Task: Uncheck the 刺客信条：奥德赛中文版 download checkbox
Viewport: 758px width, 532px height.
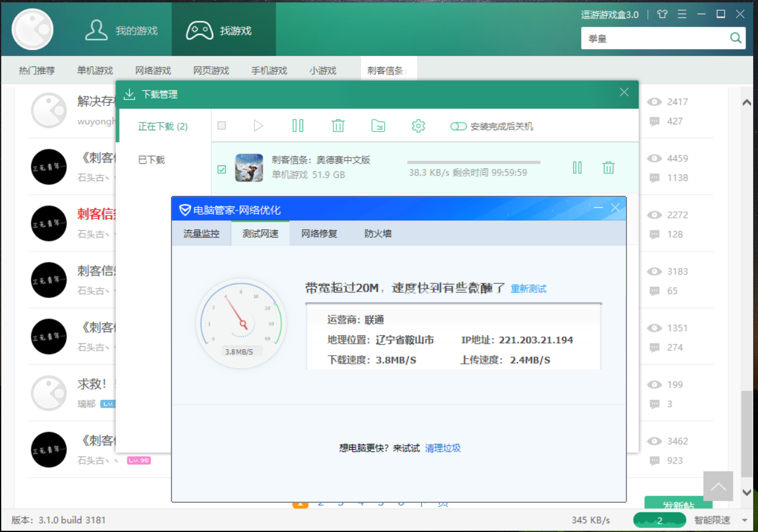Action: (x=222, y=170)
